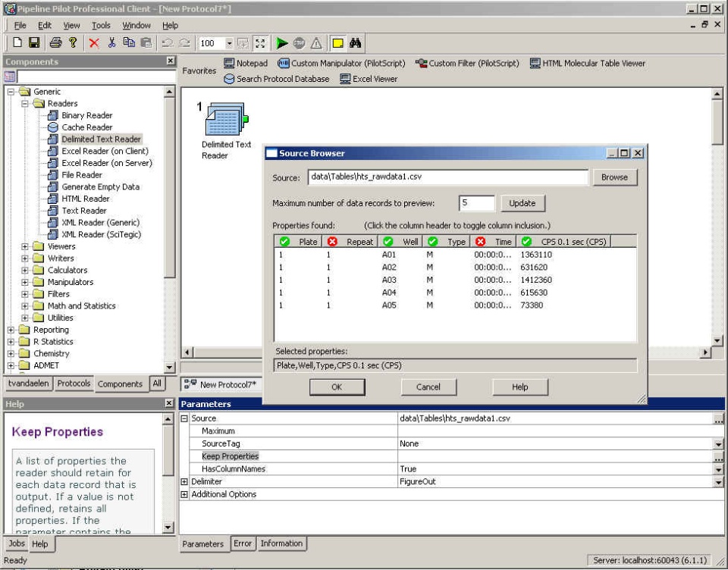Select Excel Reader (on Server) in tree
The height and width of the screenshot is (570, 728).
click(x=107, y=163)
